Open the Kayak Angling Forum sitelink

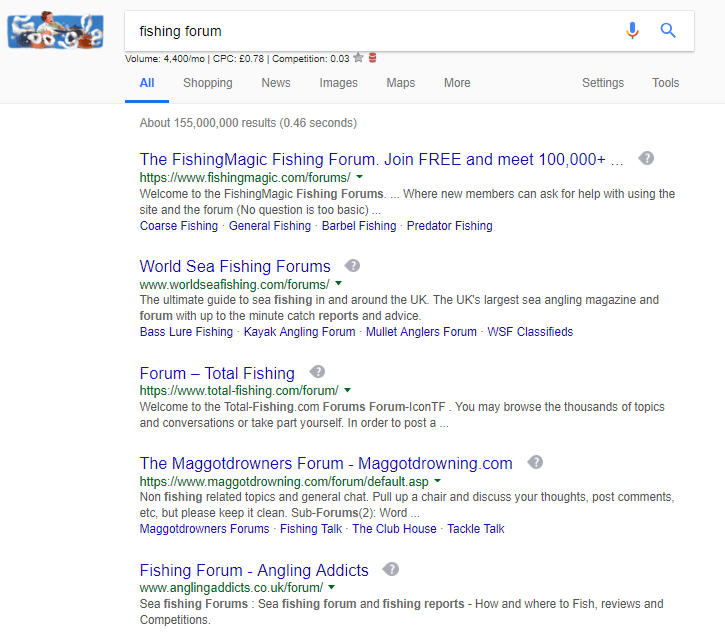click(x=299, y=332)
